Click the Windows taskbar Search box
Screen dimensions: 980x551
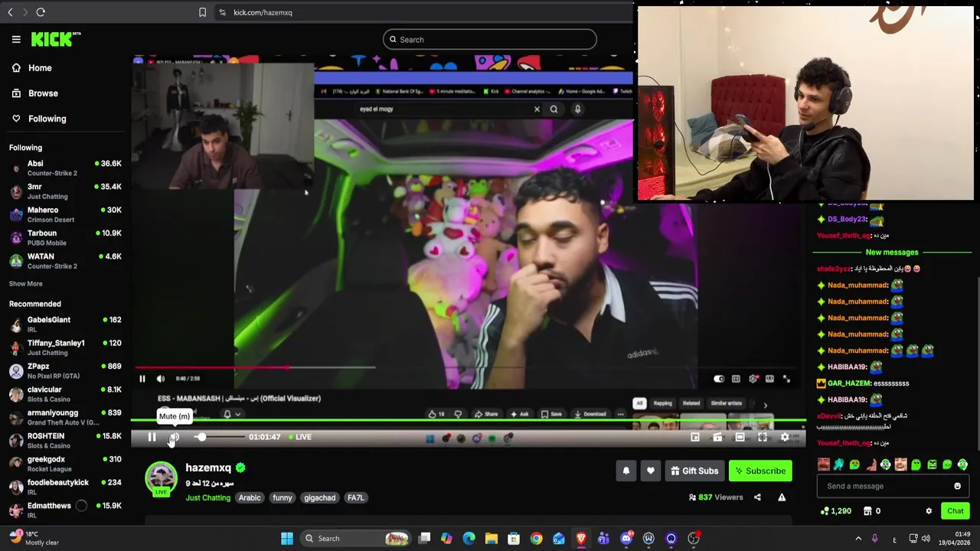357,538
